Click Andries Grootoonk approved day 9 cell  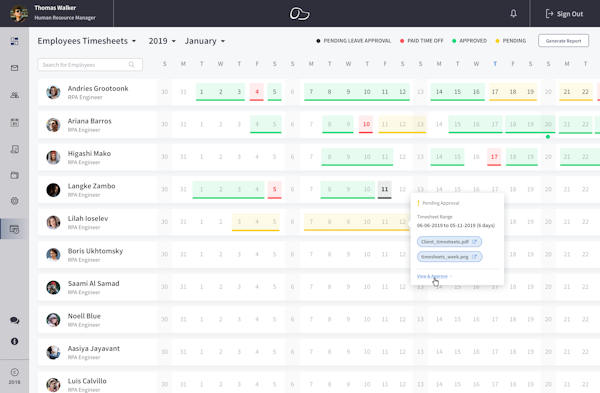348,92
